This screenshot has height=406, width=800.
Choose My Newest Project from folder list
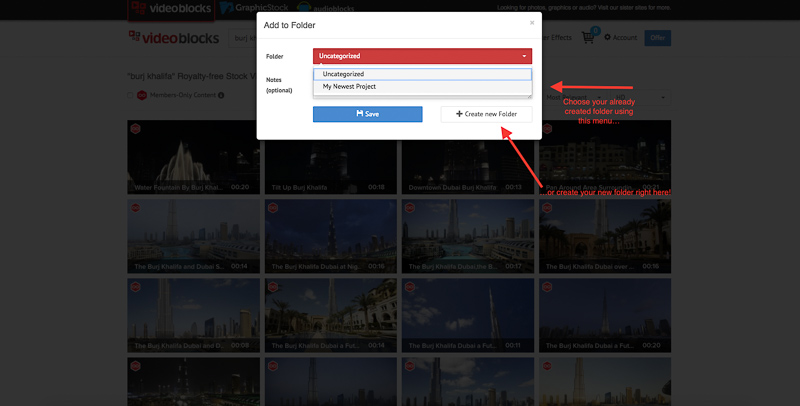click(422, 87)
